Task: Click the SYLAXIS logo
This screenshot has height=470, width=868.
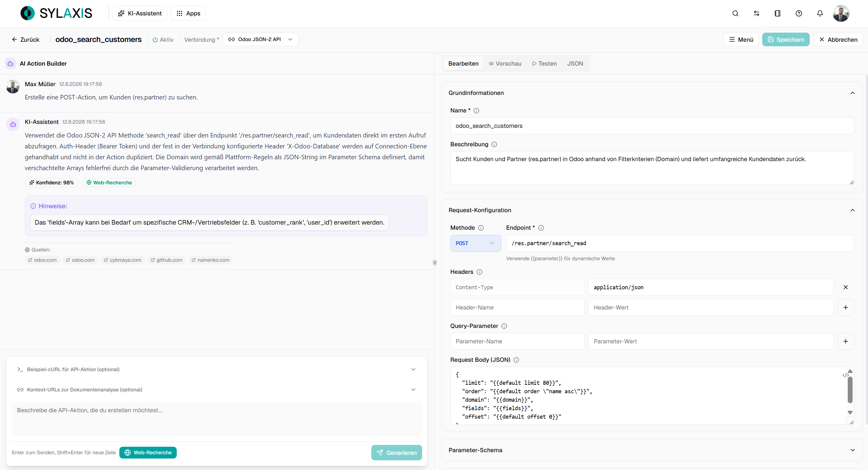Action: tap(56, 14)
